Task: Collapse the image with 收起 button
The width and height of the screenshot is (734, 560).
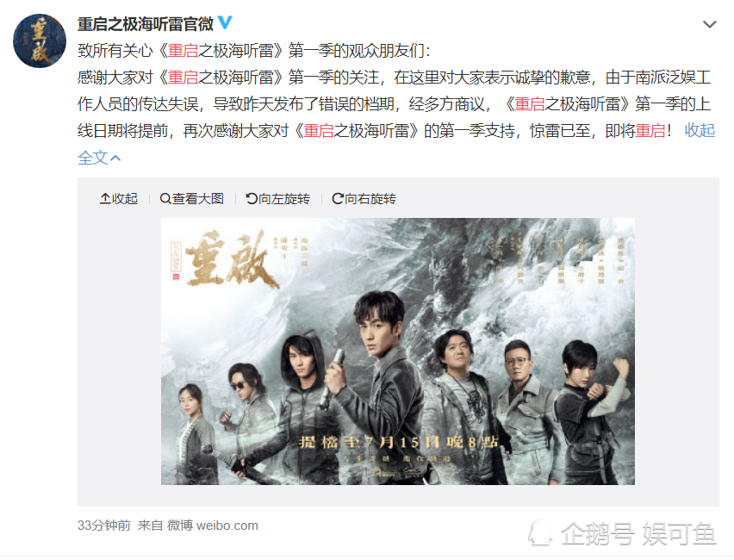Action: click(119, 198)
